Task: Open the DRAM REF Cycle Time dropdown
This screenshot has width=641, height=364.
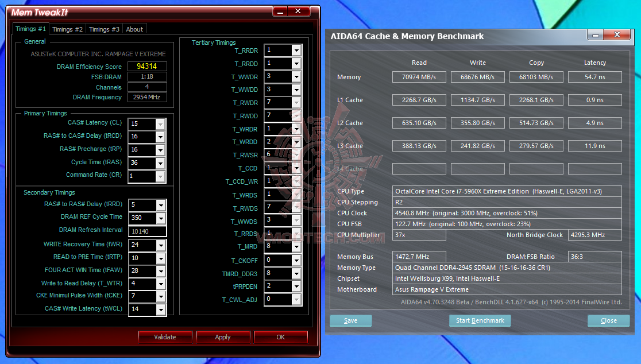Action: click(161, 218)
